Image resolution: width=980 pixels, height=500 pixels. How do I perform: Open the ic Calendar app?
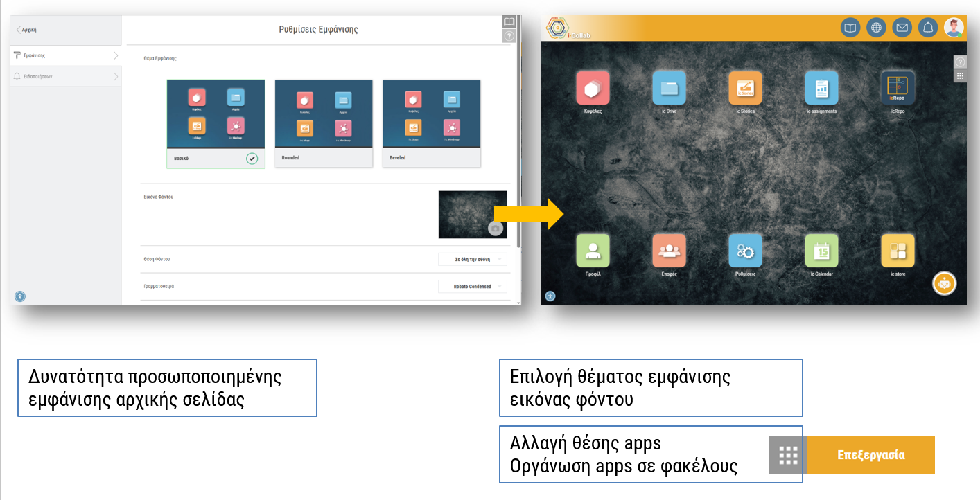(x=821, y=251)
